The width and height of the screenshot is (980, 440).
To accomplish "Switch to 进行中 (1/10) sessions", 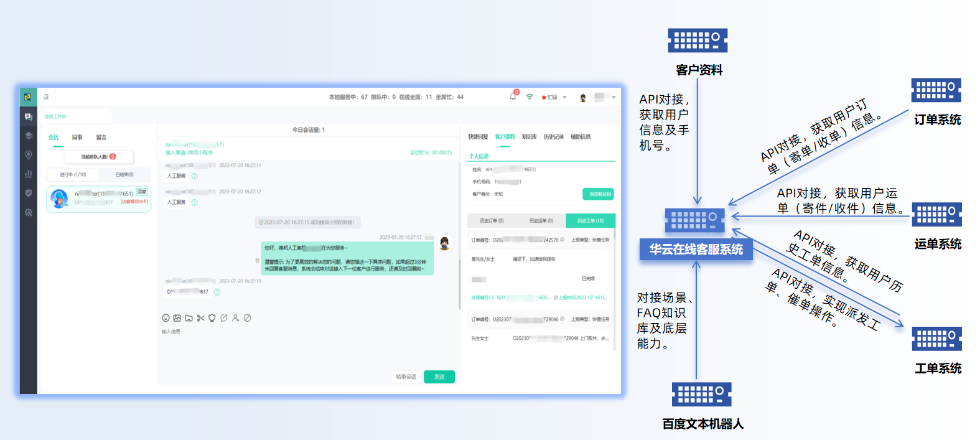I will (x=73, y=175).
